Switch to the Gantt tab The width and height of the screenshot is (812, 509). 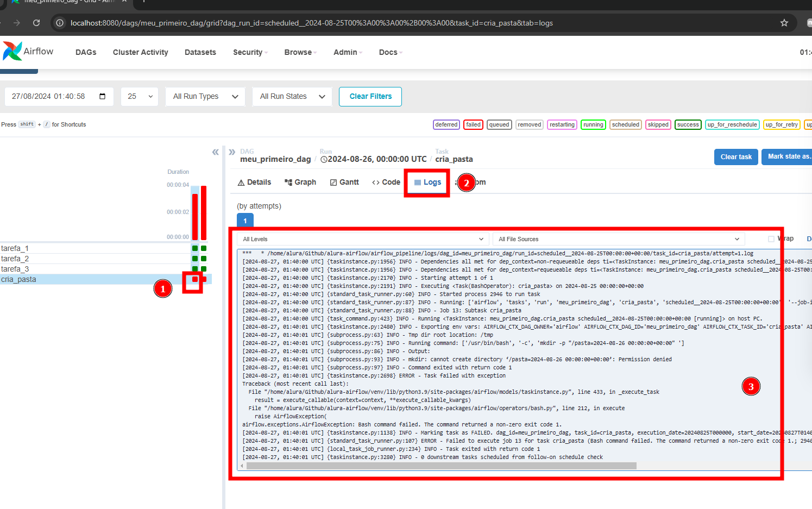pyautogui.click(x=344, y=183)
